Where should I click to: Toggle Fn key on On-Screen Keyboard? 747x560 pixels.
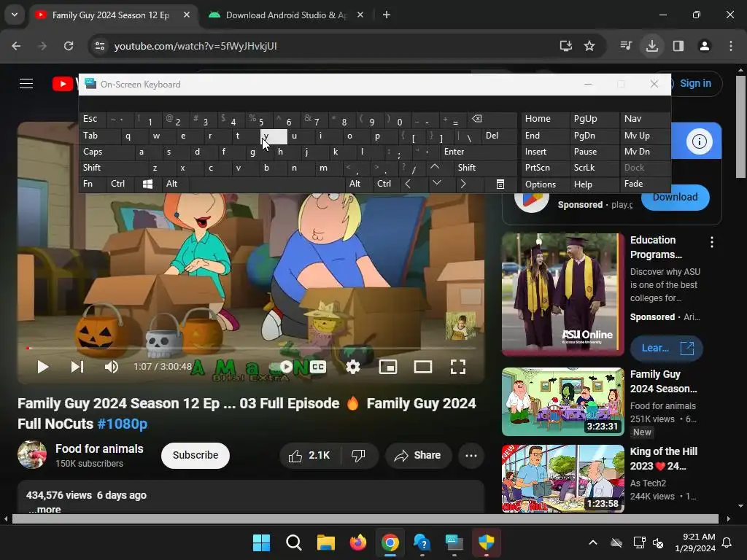click(x=93, y=184)
